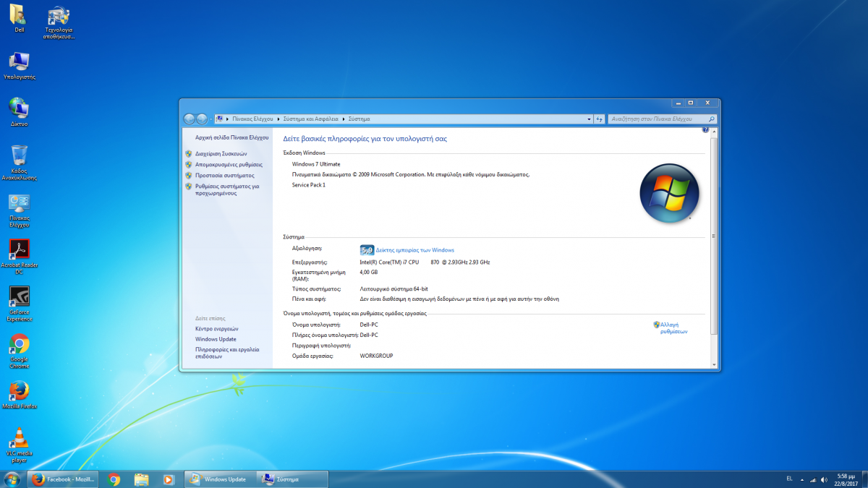Click the vertical scrollbar down arrow
This screenshot has width=868, height=488.
[714, 364]
